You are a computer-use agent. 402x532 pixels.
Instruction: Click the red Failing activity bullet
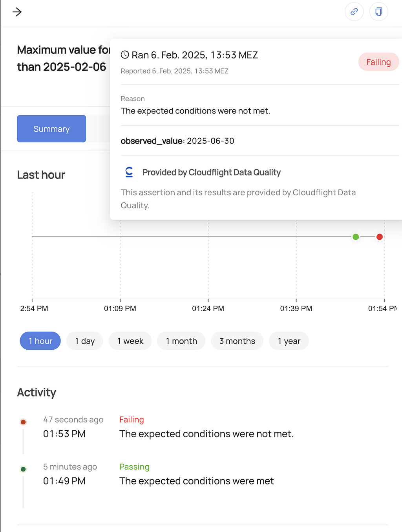tap(23, 422)
